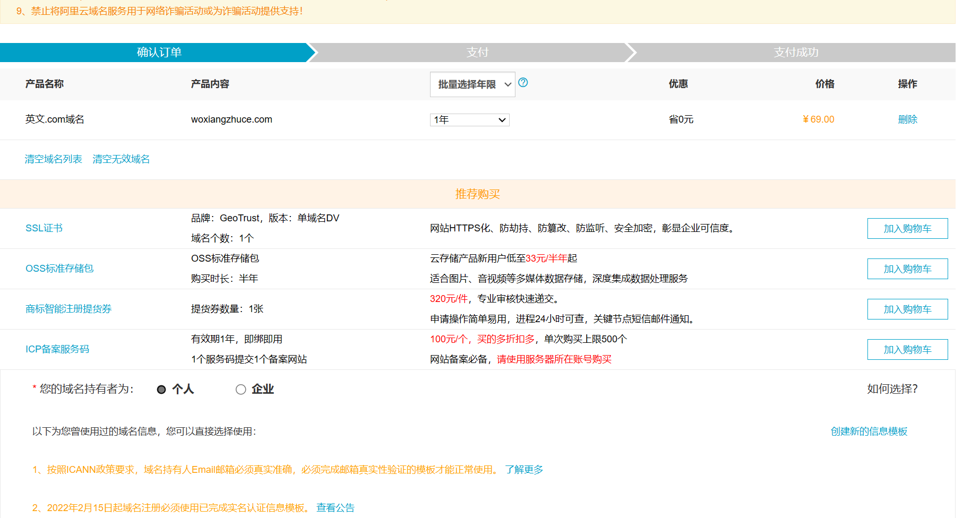The image size is (980, 518).
Task: Delete the woxiangzhuce.com domain row
Action: [x=907, y=119]
